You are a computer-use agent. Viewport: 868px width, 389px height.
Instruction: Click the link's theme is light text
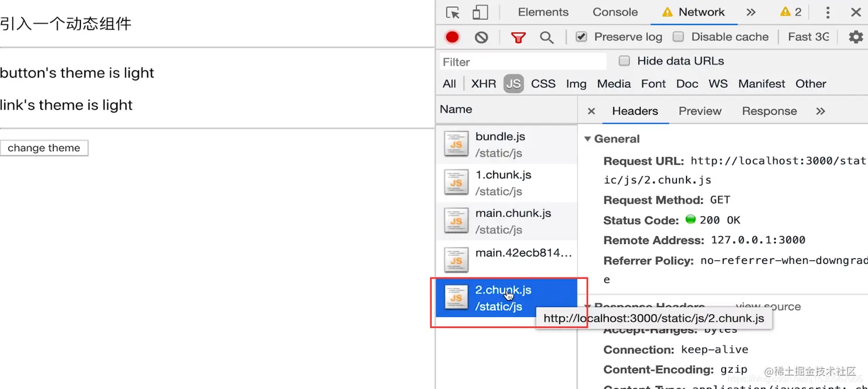66,105
